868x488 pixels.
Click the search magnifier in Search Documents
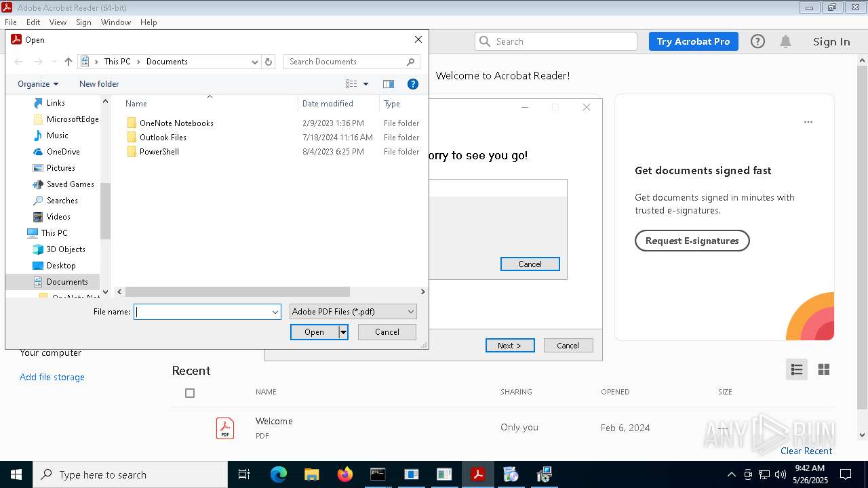coord(410,62)
